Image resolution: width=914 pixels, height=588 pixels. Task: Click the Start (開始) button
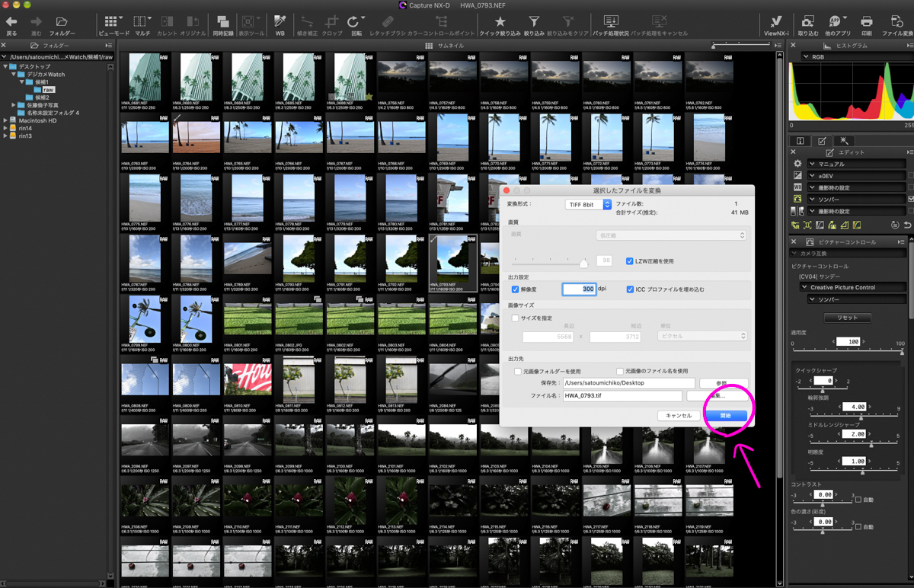[x=724, y=416]
